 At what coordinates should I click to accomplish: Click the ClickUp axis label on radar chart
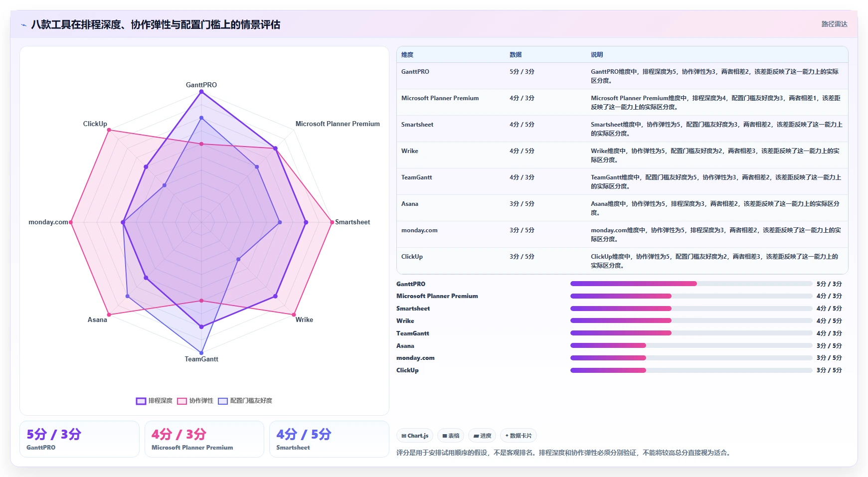tap(95, 124)
